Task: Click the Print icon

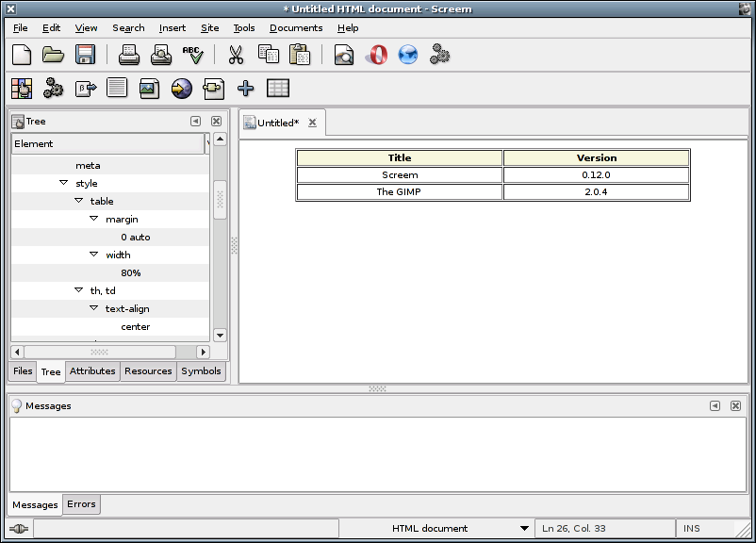Action: tap(129, 55)
